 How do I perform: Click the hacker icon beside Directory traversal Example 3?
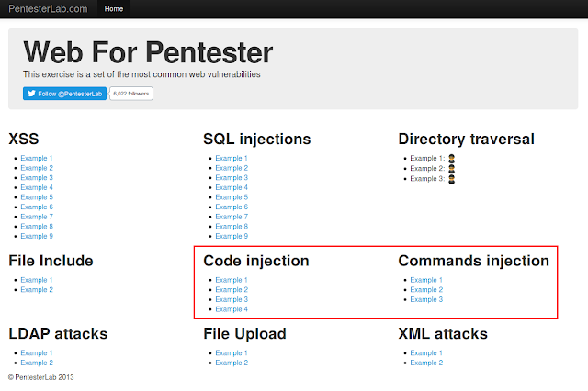pyautogui.click(x=451, y=179)
